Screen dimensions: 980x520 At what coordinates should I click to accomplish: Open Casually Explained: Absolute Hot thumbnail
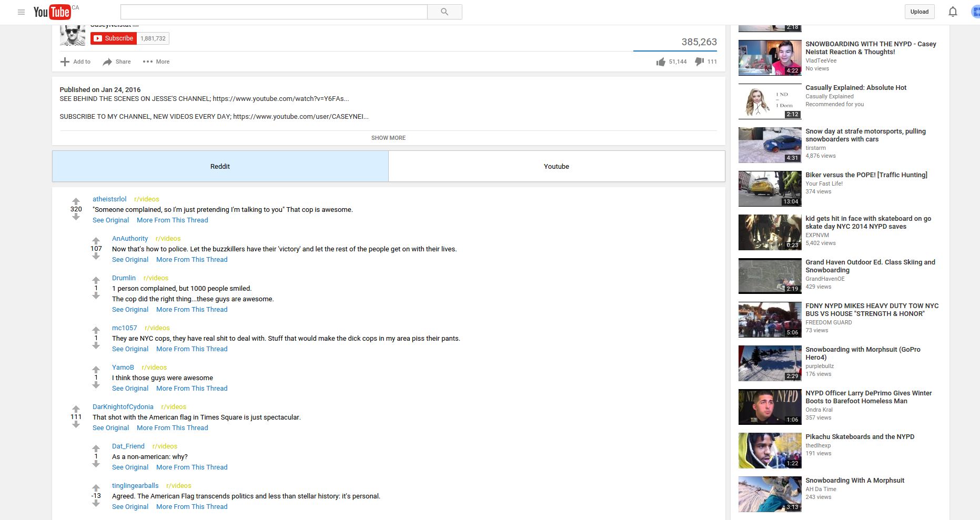pos(770,101)
